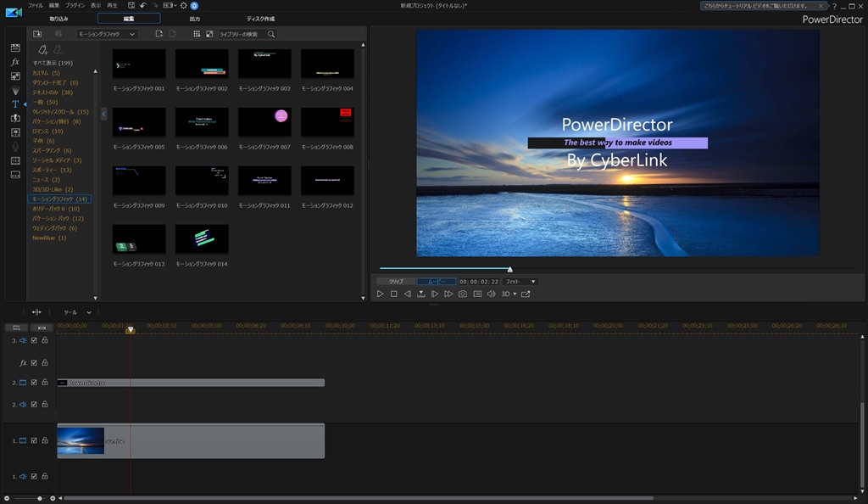Open the 再生 menu
This screenshot has height=504, width=868.
[112, 6]
